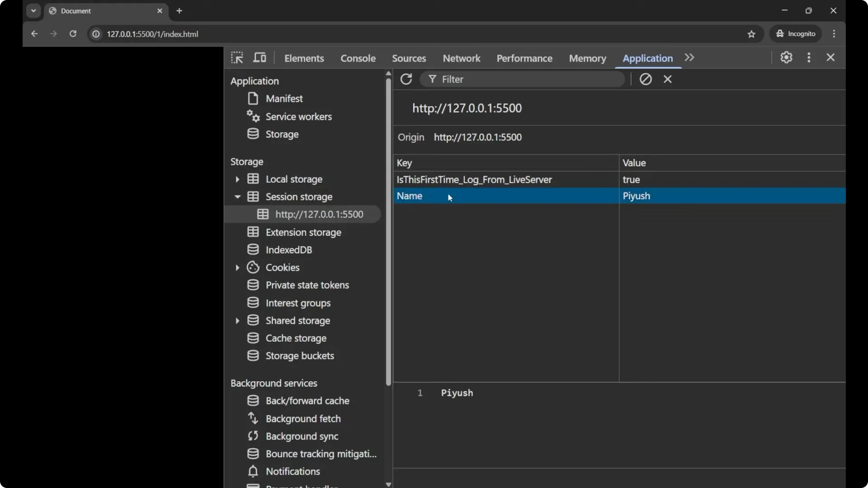Open a new browser tab
The width and height of the screenshot is (868, 488).
coord(180,11)
